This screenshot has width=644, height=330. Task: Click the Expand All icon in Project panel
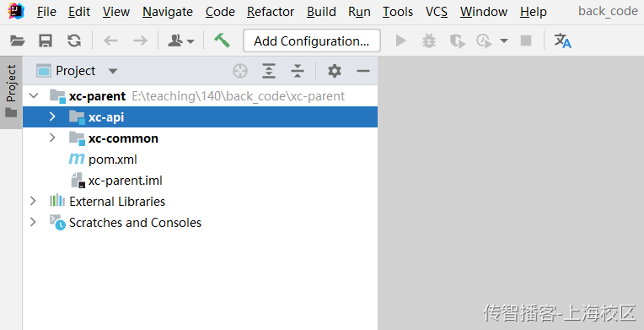269,71
